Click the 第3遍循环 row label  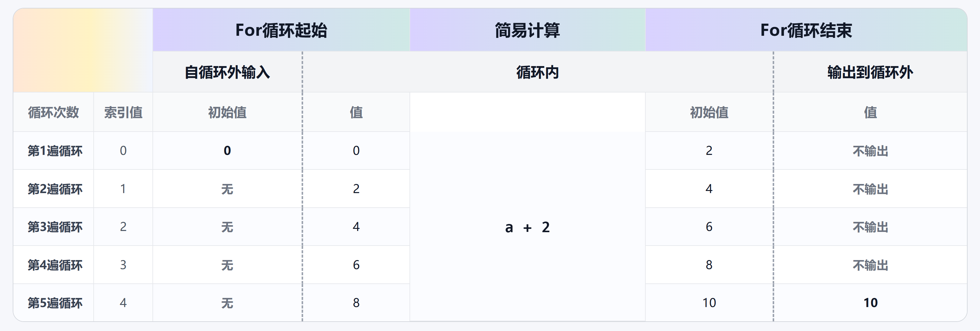click(x=55, y=227)
